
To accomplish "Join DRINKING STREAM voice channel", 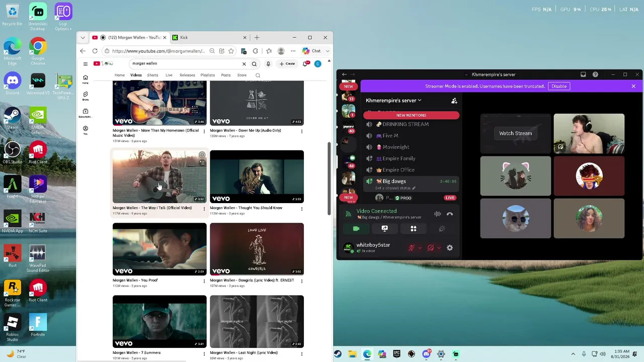I will point(411,124).
